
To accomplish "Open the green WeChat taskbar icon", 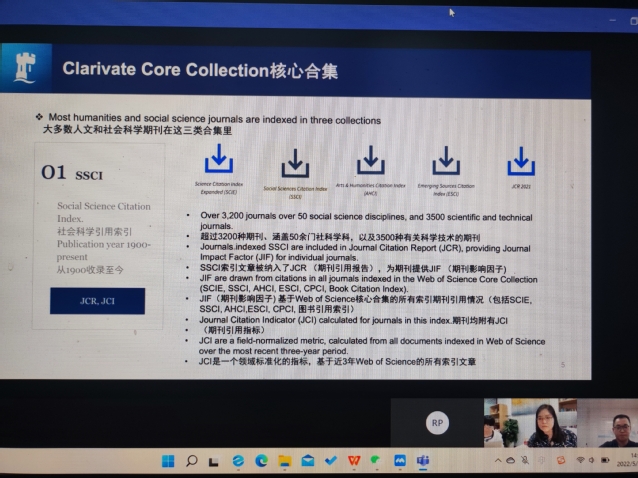I will click(376, 461).
